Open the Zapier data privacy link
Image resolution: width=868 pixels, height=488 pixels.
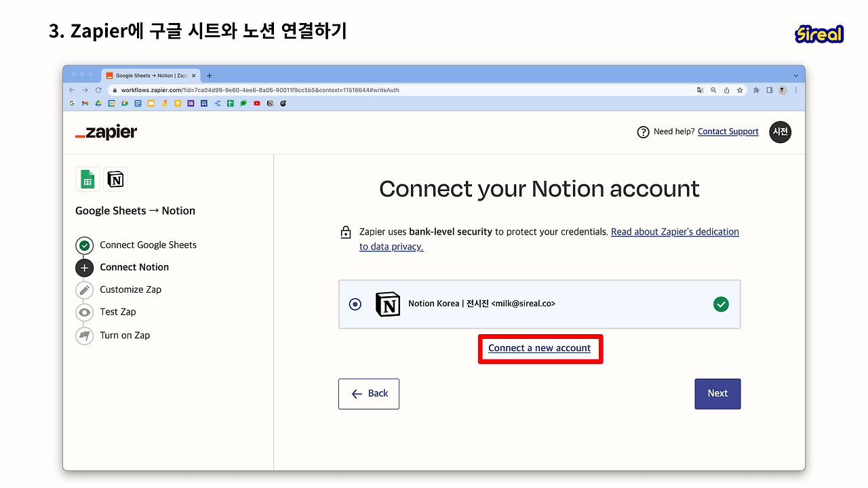549,239
